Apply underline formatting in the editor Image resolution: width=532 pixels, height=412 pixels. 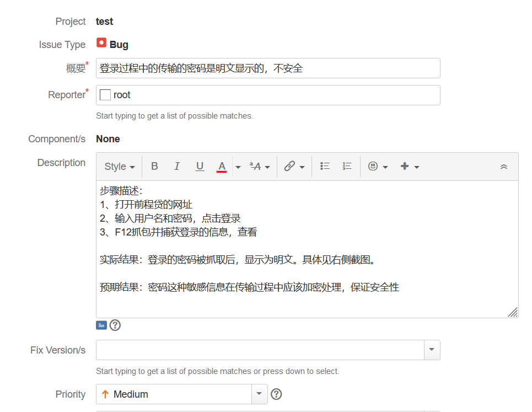click(200, 166)
